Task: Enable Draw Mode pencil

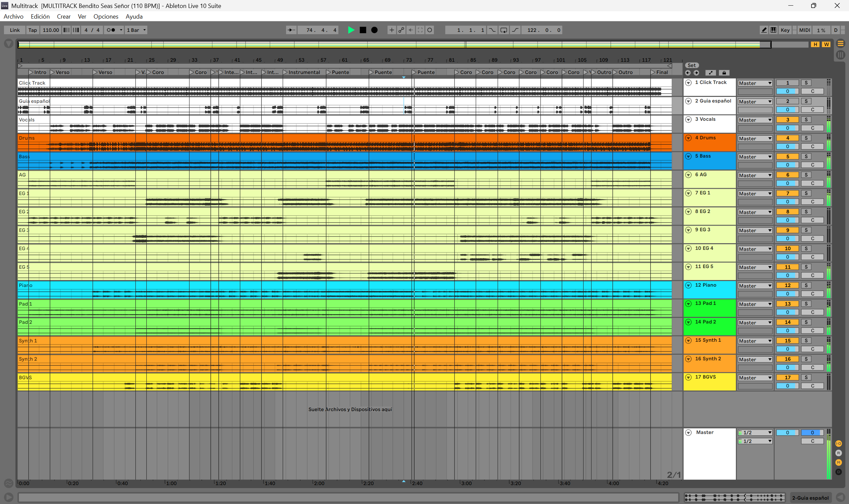Action: click(x=764, y=30)
